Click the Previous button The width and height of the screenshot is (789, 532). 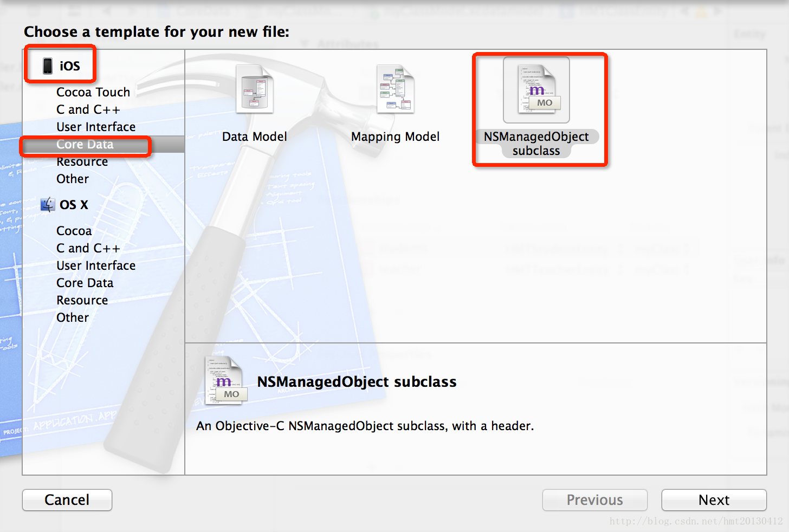click(595, 500)
